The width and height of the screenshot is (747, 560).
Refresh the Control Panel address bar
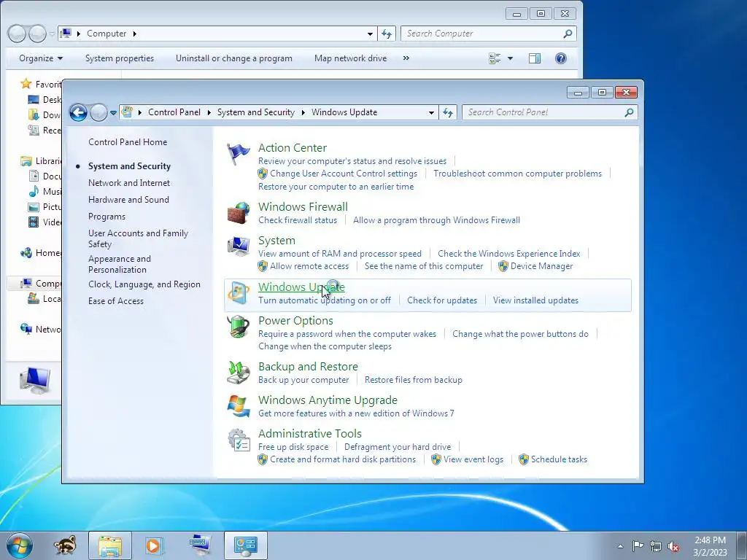[x=447, y=112]
